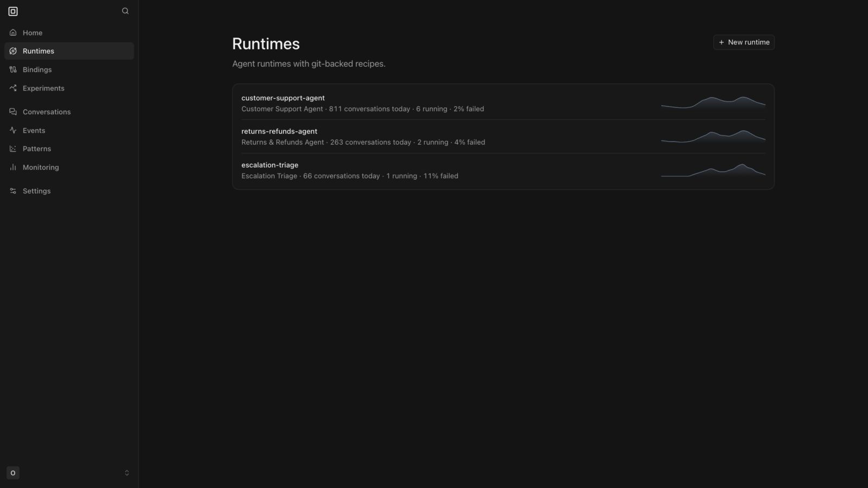Image resolution: width=868 pixels, height=488 pixels.
Task: Click the Conversations chat bubble icon
Action: 13,112
